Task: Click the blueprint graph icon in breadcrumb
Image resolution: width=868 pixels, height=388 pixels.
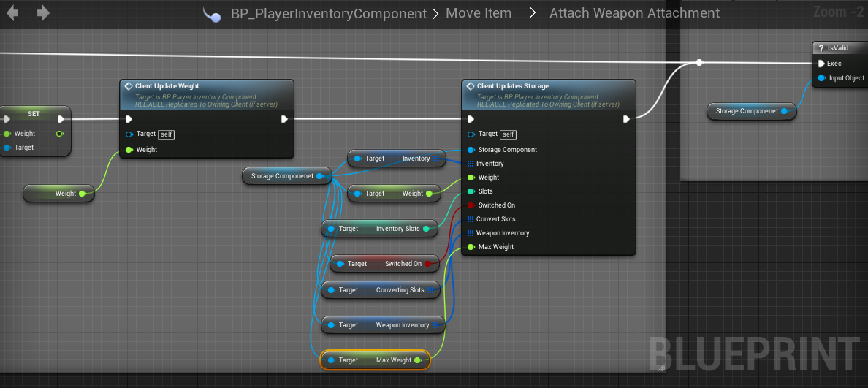Action: 212,14
